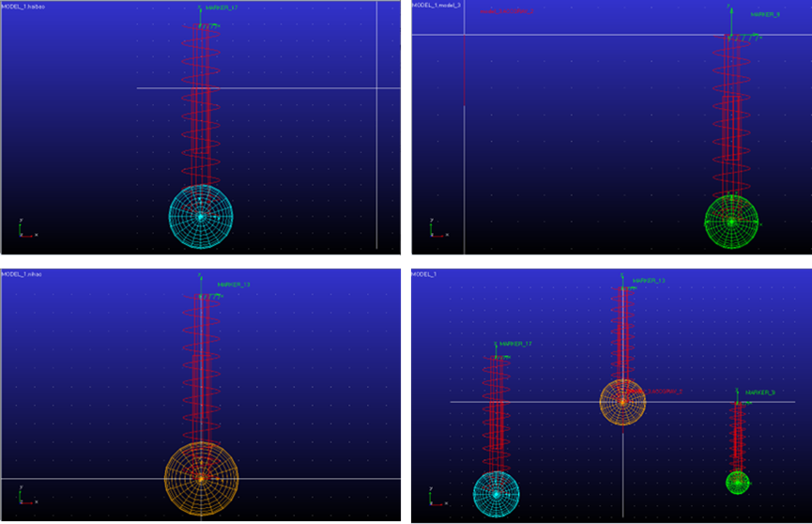
Task: Click the MARKER_13 label in the nihao view
Action: click(234, 285)
